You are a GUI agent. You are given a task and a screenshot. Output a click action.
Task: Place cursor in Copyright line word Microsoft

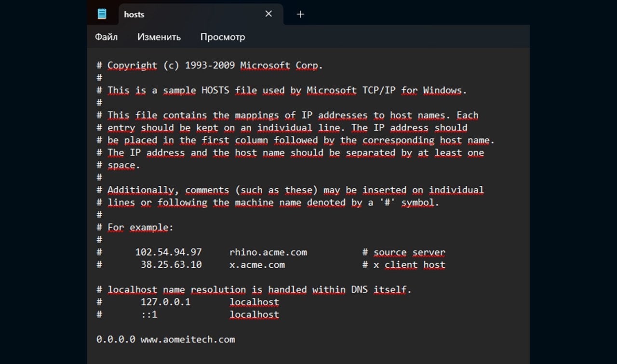[x=265, y=65]
